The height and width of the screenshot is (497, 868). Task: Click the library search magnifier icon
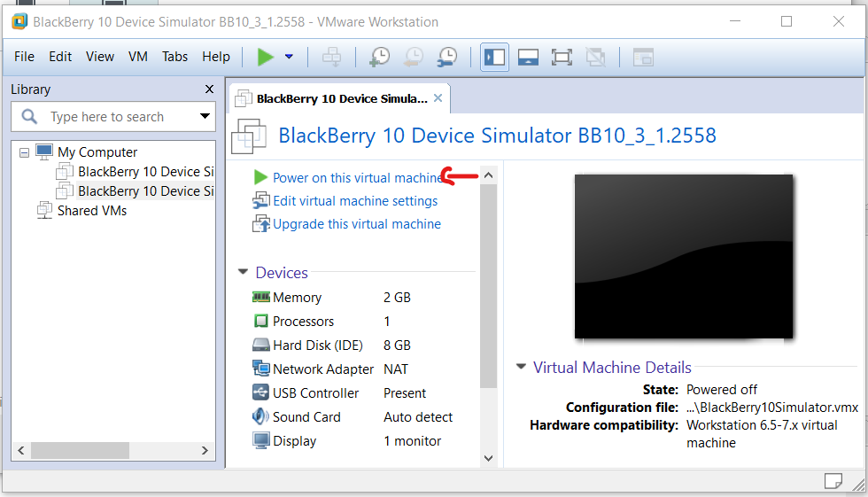[28, 117]
